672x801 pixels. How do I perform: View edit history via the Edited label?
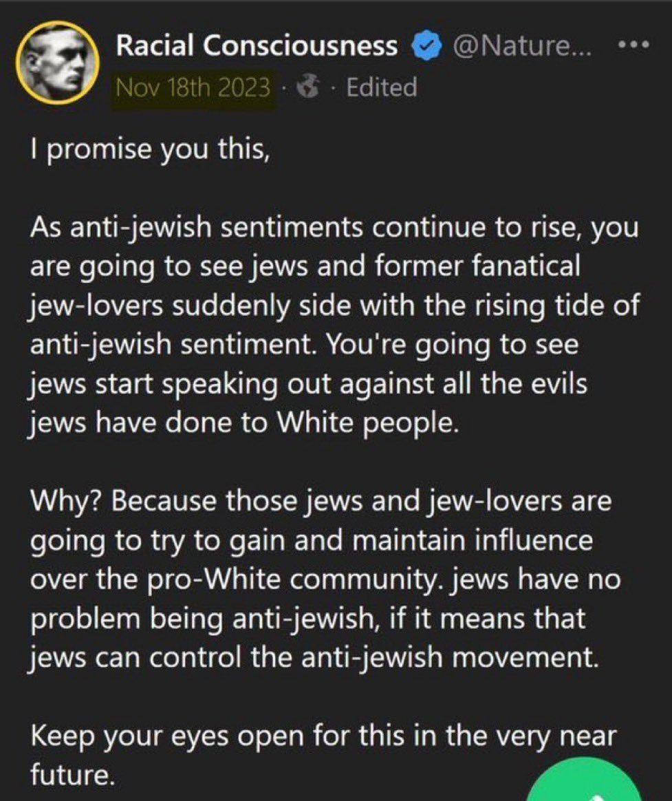coord(382,87)
